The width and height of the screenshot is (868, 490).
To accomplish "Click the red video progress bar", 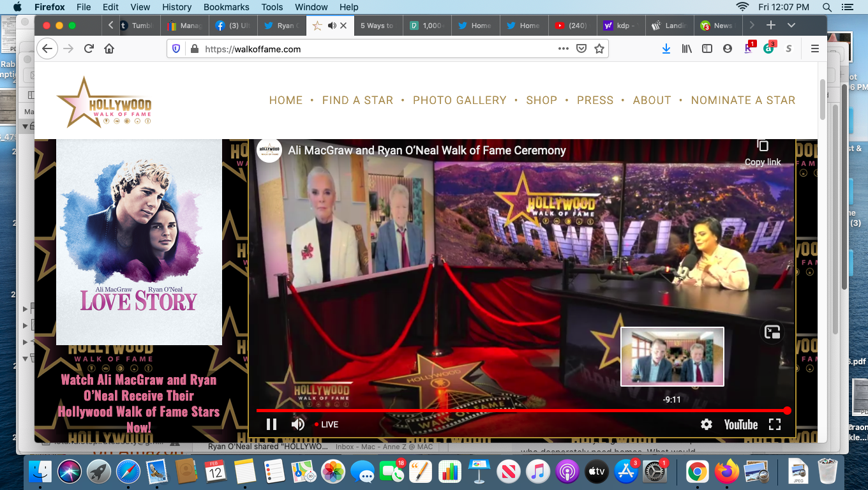I will (522, 410).
